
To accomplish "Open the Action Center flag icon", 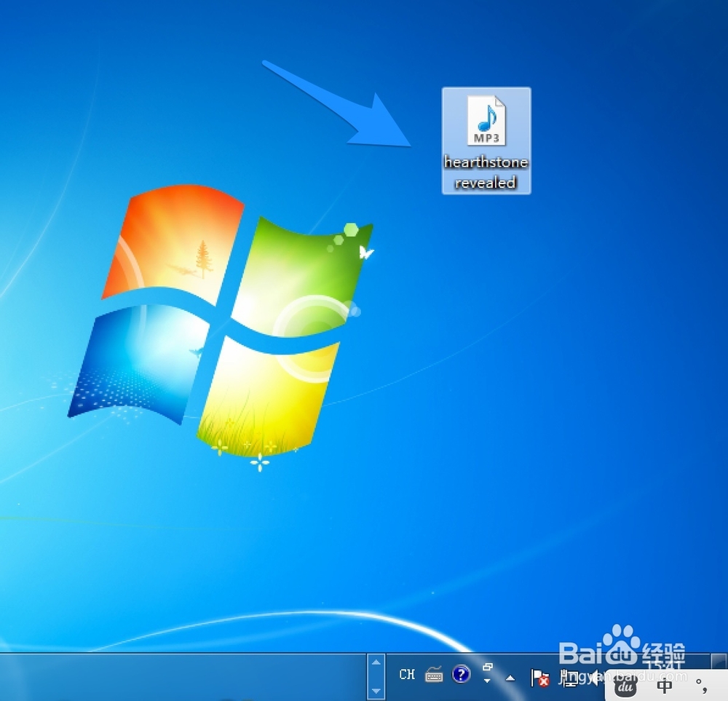I will point(539,678).
